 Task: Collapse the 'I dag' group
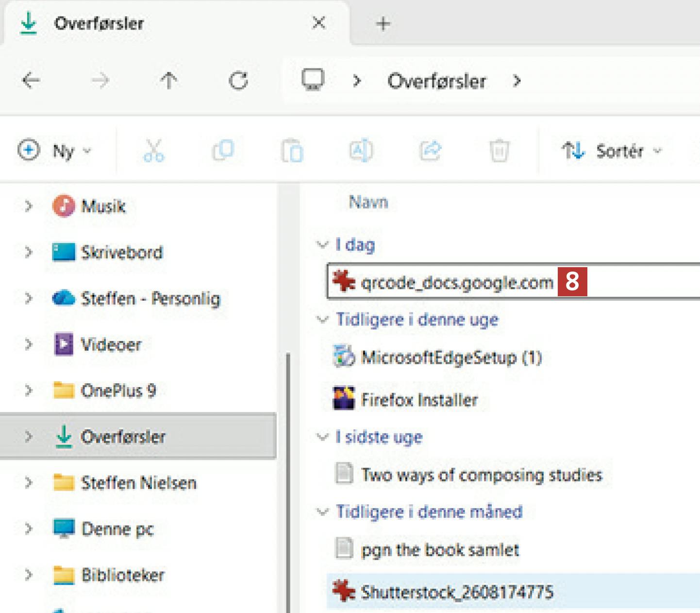pyautogui.click(x=322, y=244)
